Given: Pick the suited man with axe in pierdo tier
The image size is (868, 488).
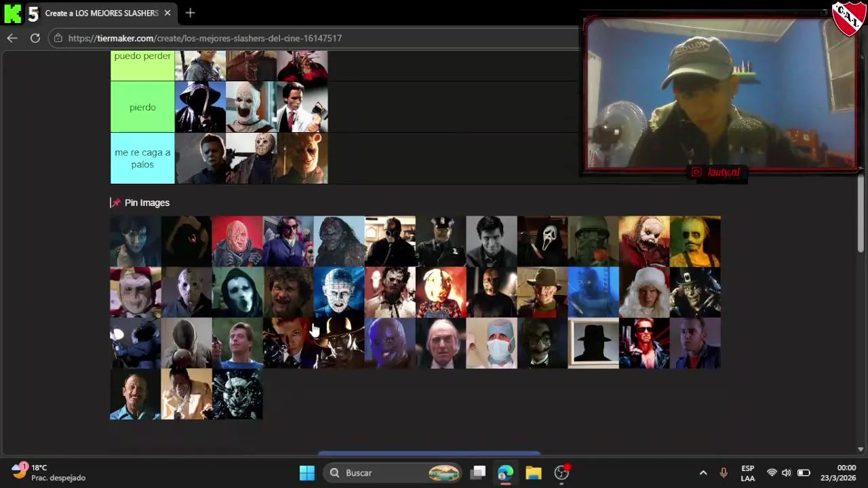Looking at the screenshot, I should [302, 107].
